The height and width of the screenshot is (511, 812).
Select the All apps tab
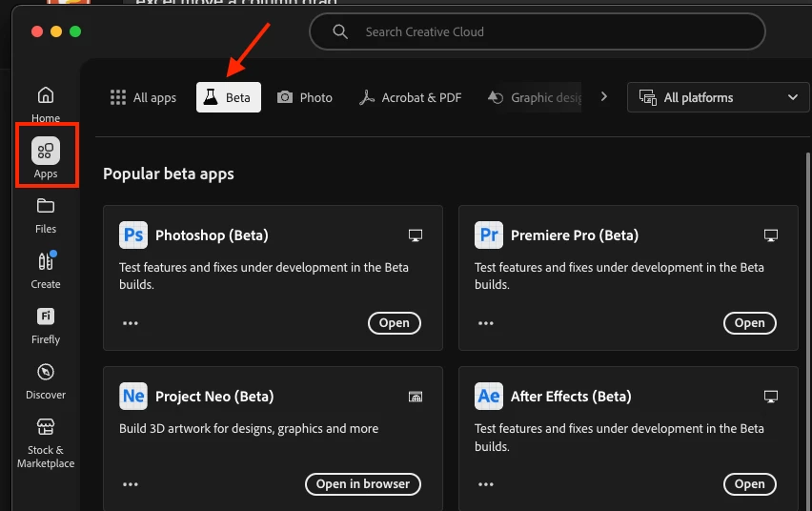click(x=144, y=97)
